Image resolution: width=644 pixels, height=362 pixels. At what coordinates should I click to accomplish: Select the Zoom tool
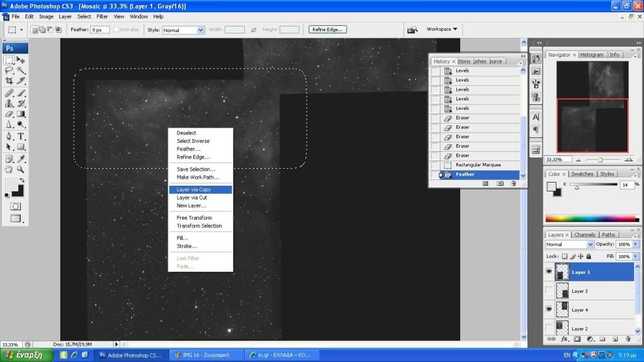[x=21, y=169]
